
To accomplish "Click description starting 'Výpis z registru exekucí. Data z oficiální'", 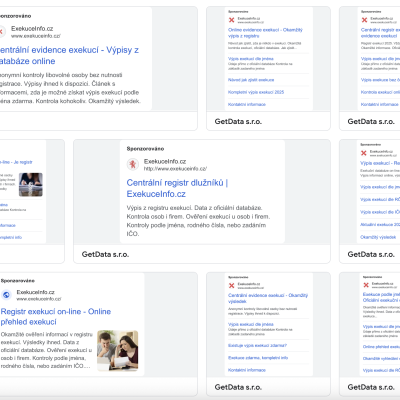I will [198, 221].
